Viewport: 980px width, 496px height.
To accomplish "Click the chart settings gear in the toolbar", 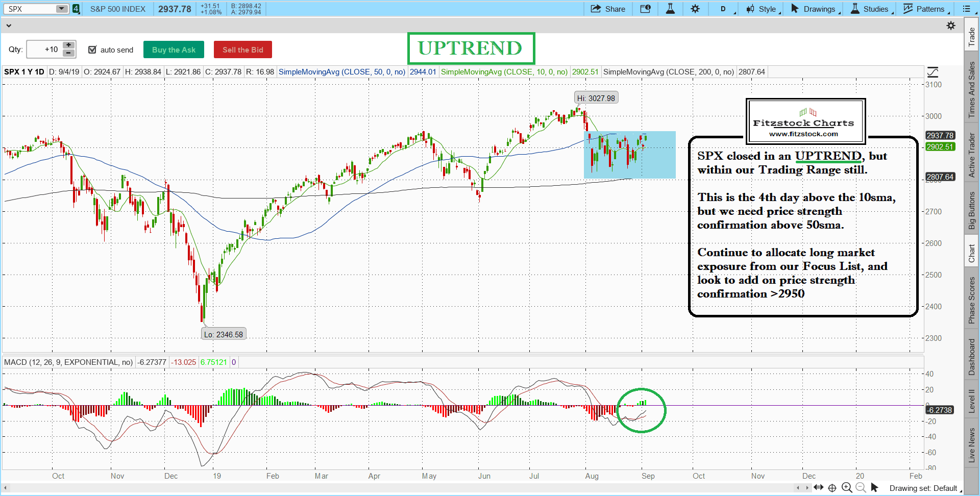I will click(696, 9).
